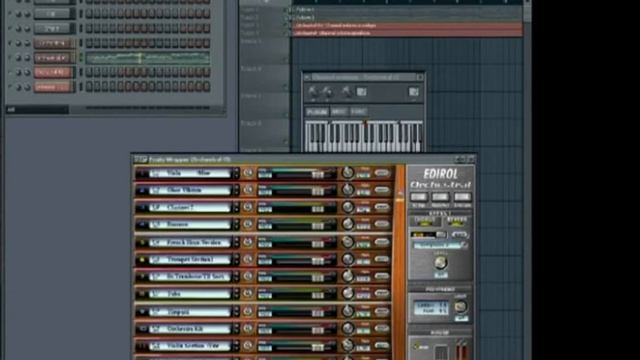The width and height of the screenshot is (640, 360).
Task: Click the middle button below the EDIROL logo
Action: tap(440, 197)
